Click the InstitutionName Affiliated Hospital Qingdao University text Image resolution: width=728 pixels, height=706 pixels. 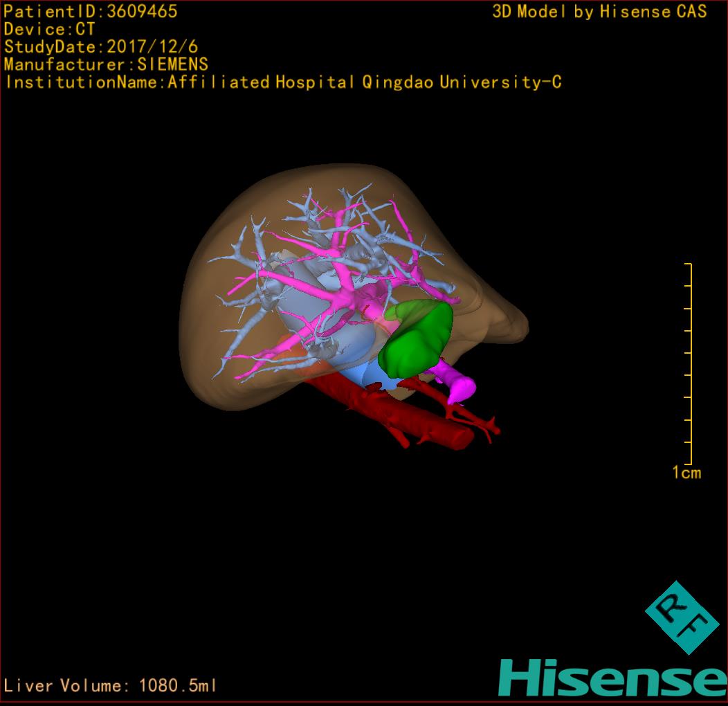pyautogui.click(x=284, y=82)
